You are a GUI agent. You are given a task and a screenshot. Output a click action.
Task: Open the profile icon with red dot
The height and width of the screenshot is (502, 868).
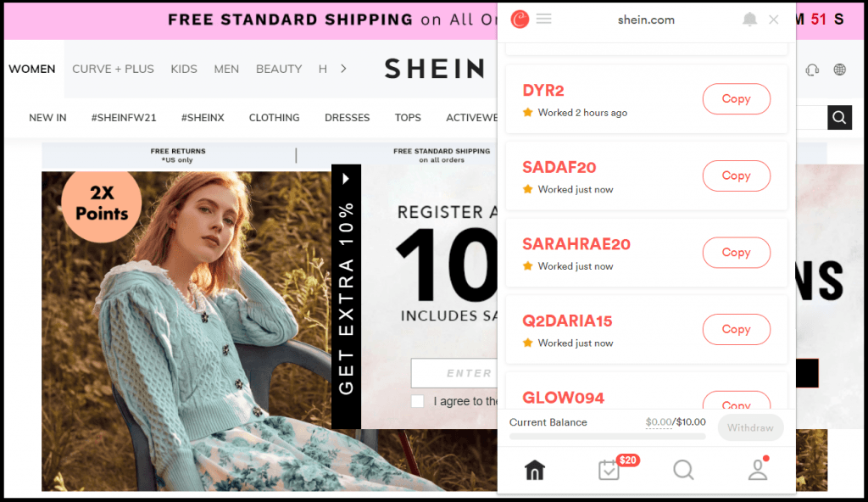[x=757, y=469]
